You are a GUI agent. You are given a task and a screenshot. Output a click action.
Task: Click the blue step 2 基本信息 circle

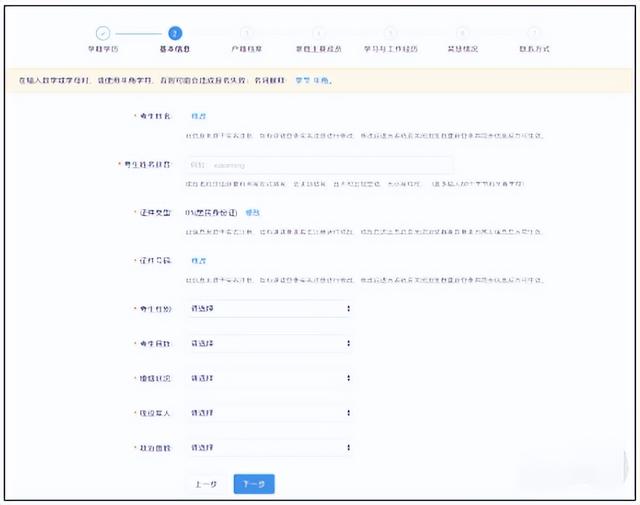tap(175, 33)
